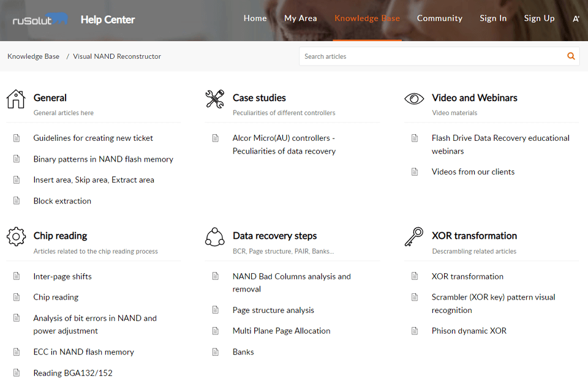Click document icon beside Alcor Micro(AU) controllers
Image resolution: width=588 pixels, height=392 pixels.
[215, 138]
